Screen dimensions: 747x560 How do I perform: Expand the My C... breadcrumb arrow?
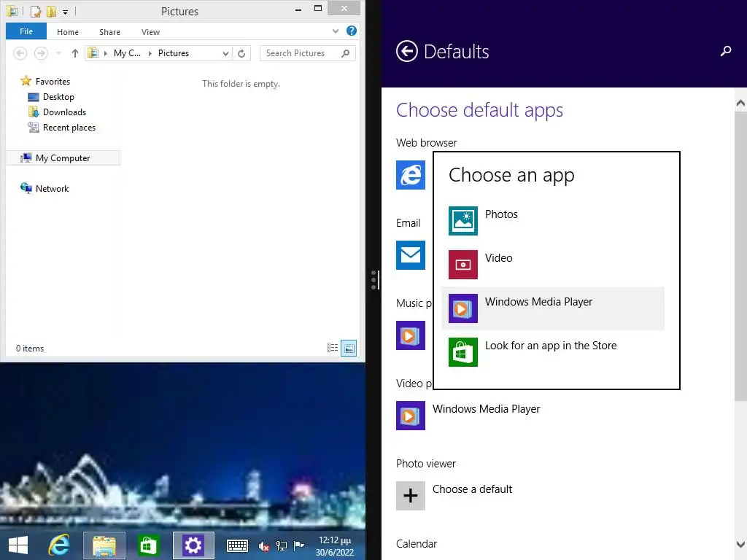pos(150,53)
